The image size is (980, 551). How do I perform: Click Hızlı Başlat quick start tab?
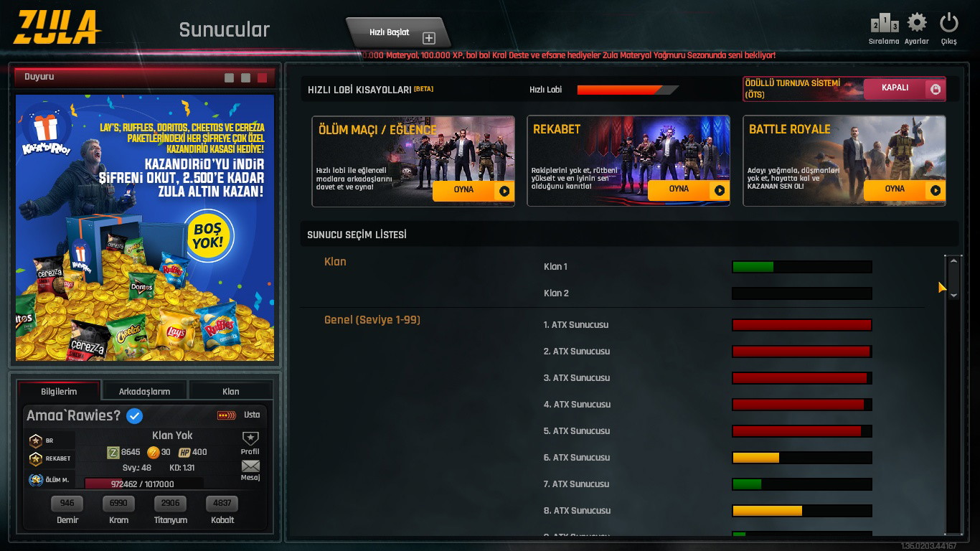[x=398, y=33]
